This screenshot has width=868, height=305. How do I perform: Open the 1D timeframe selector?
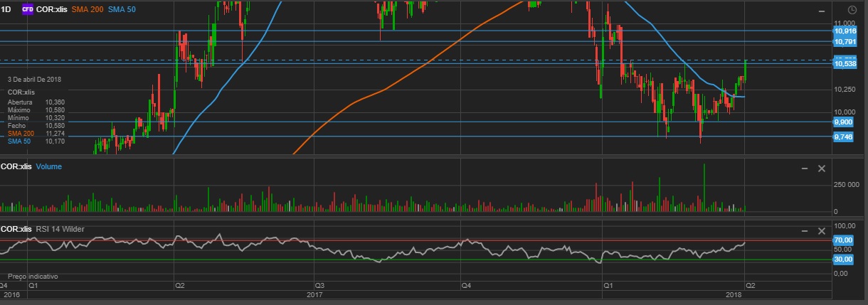pos(7,9)
